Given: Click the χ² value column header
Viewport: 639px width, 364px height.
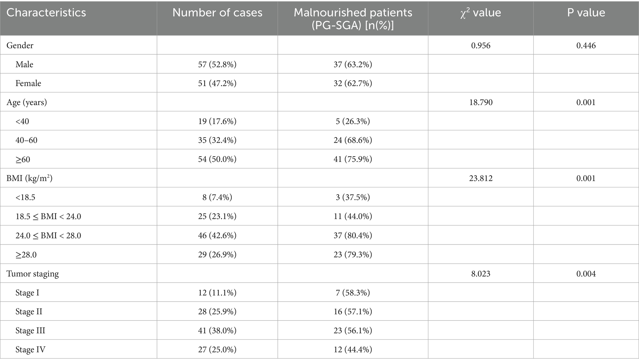Looking at the screenshot, I should pos(480,13).
